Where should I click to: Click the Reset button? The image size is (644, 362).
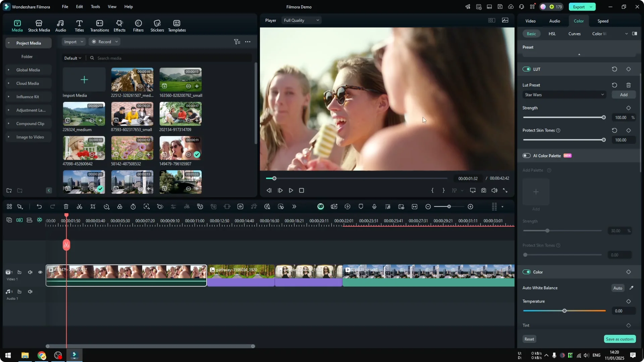pyautogui.click(x=529, y=339)
